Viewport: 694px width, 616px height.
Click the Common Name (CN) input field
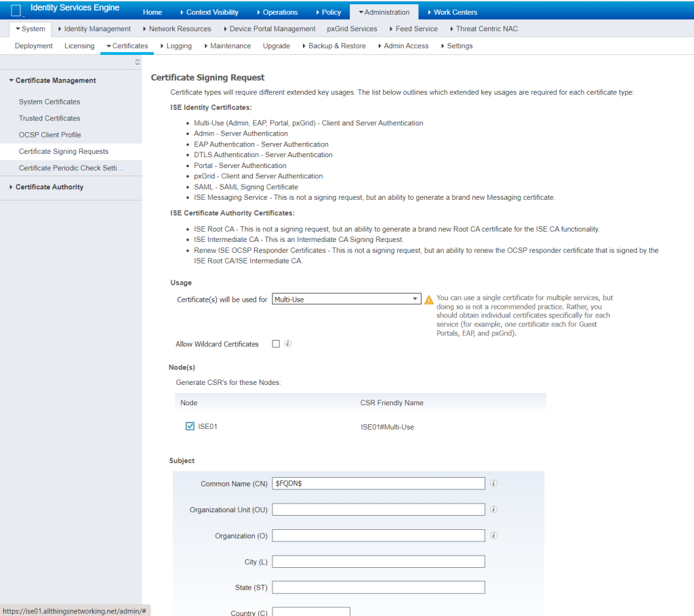click(x=378, y=483)
